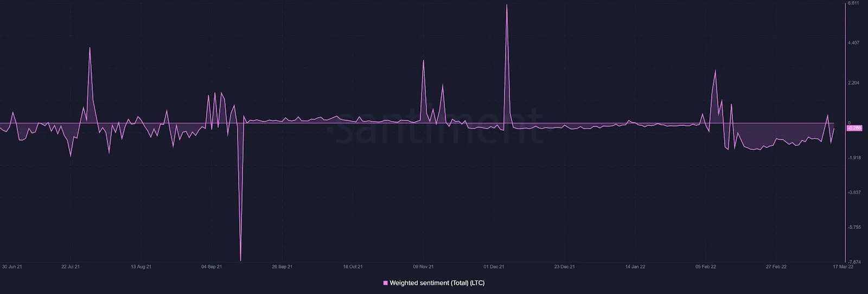Click the -7.674 y-axis minimum value
Viewport: 868px width, 294px height.
pos(854,262)
